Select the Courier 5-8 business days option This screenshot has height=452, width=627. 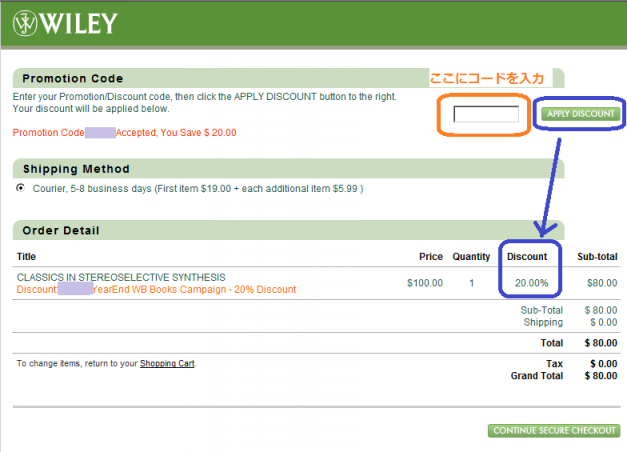tap(21, 188)
